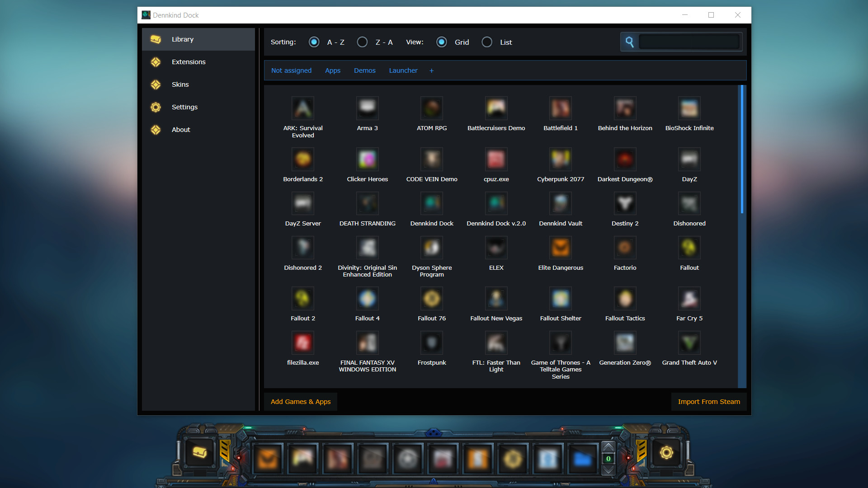Click the dock page down arrow
This screenshot has width=868, height=488.
(x=609, y=470)
